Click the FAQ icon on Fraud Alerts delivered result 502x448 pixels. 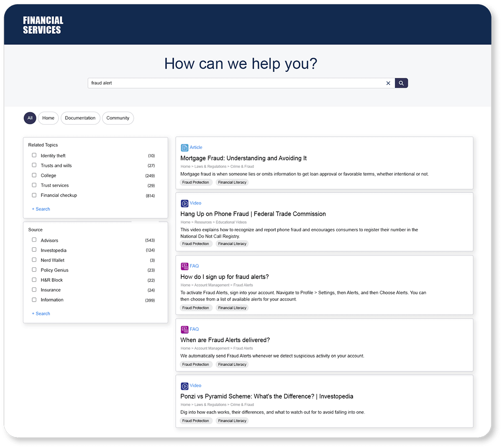tap(184, 330)
